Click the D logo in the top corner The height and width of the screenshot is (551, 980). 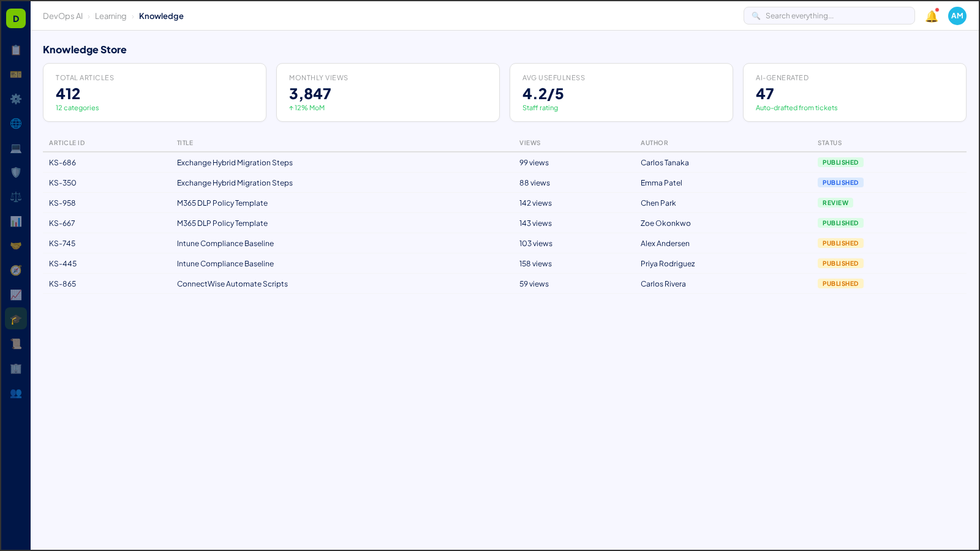pyautogui.click(x=15, y=18)
